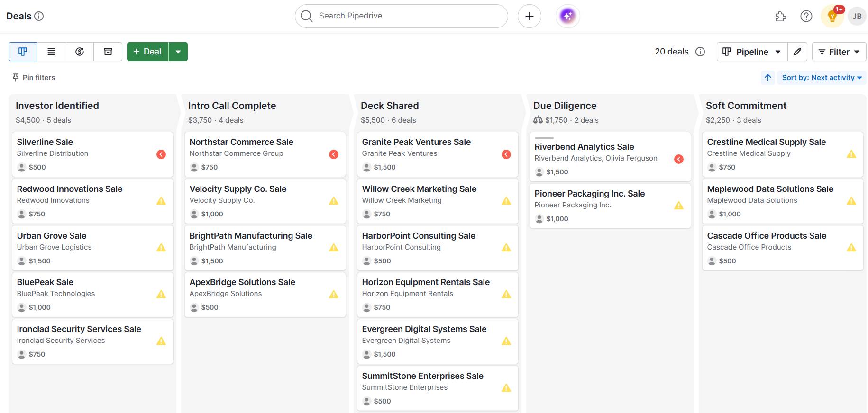Switch to list view

51,52
